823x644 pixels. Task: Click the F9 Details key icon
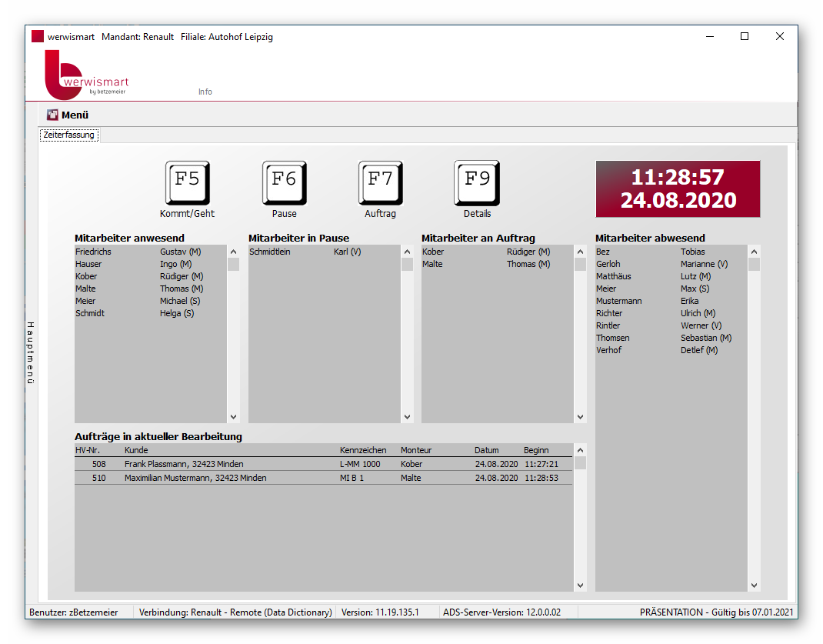point(477,182)
